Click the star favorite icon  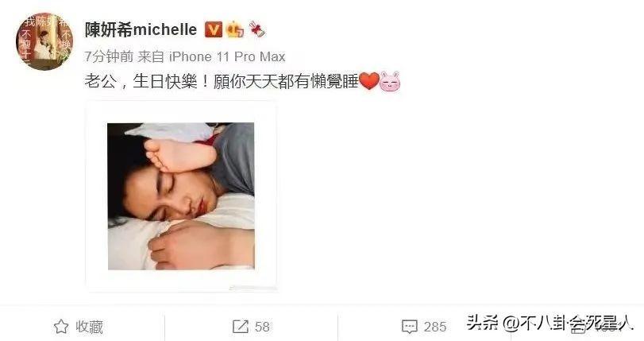[61, 327]
